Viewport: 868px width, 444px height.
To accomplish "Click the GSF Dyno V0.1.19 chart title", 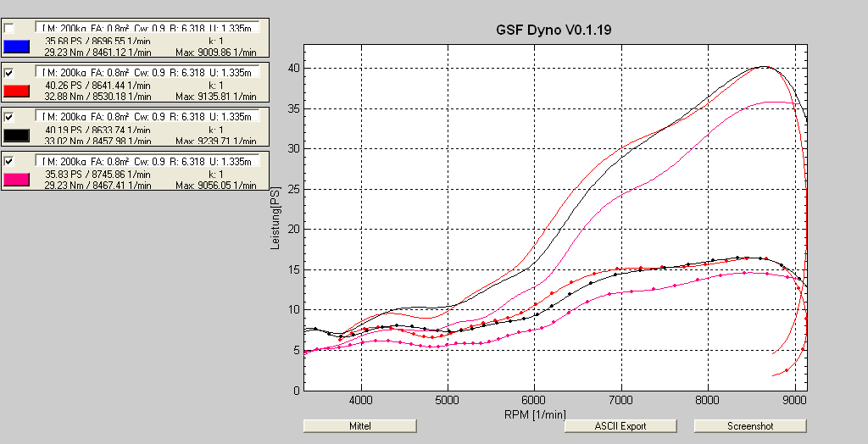I will (x=554, y=30).
